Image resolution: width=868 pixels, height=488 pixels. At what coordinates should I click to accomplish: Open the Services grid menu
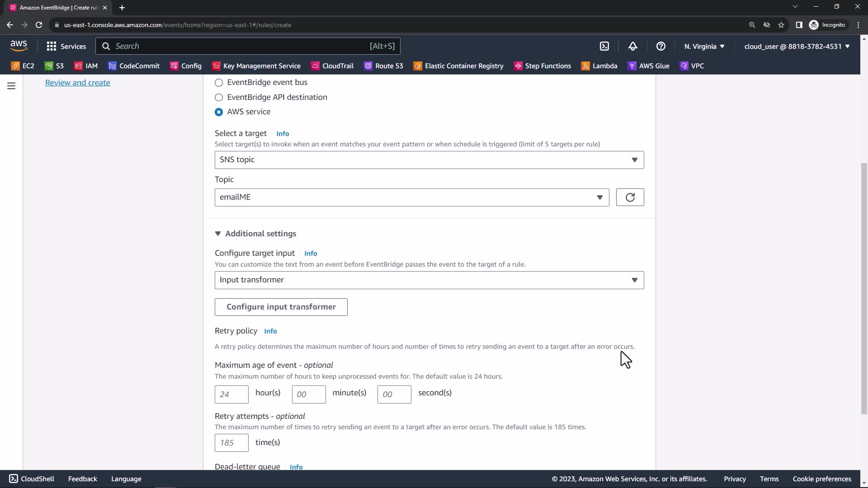click(66, 46)
